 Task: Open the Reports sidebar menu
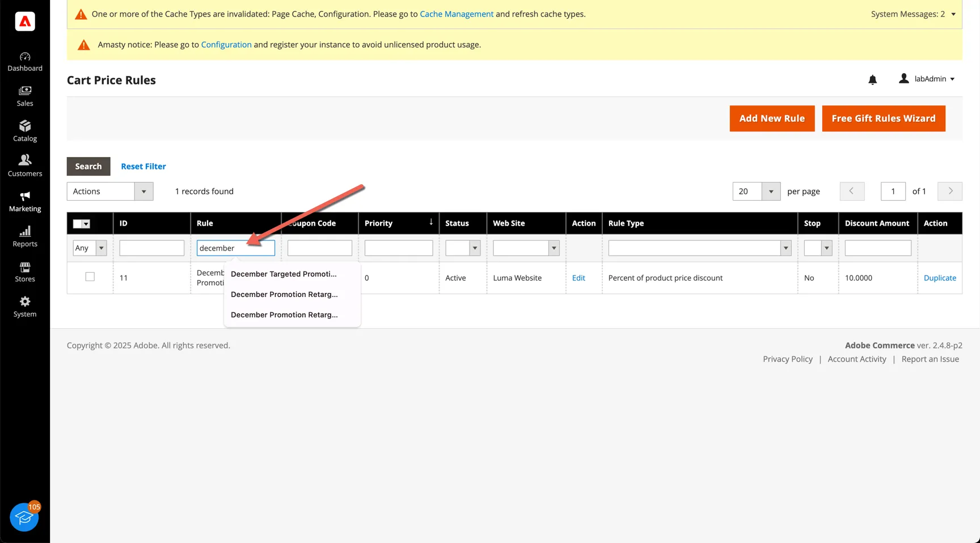[25, 237]
